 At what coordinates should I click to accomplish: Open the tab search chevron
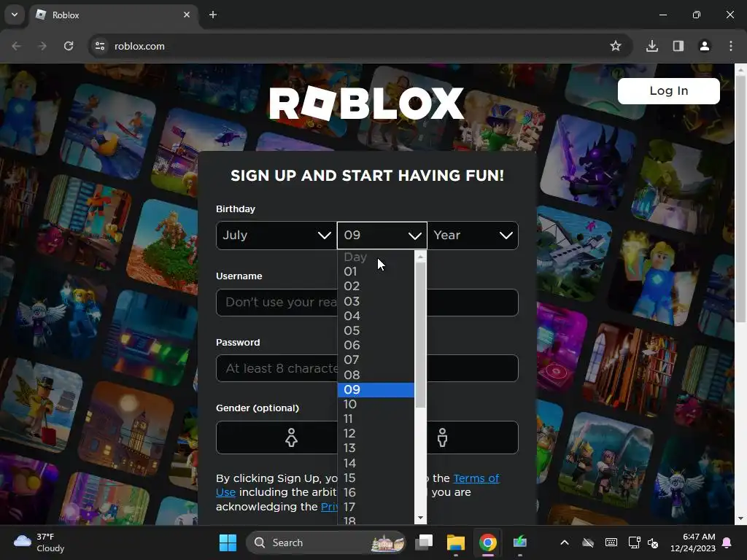pos(15,15)
